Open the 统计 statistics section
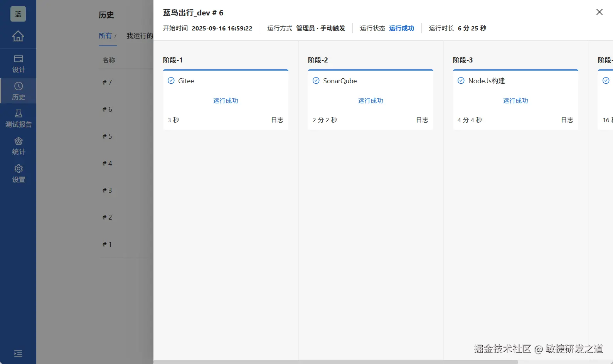This screenshot has width=613, height=364. tap(18, 146)
